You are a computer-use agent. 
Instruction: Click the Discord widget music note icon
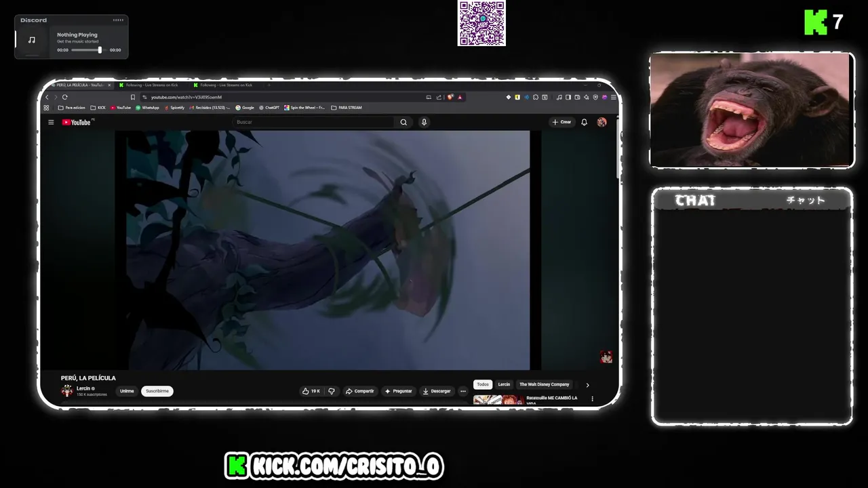[31, 40]
